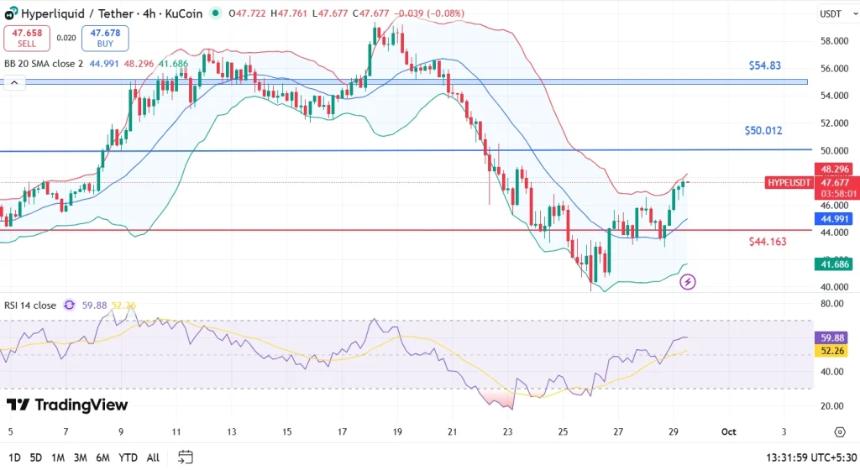Click the green market status dot
The image size is (860, 470).
(216, 13)
